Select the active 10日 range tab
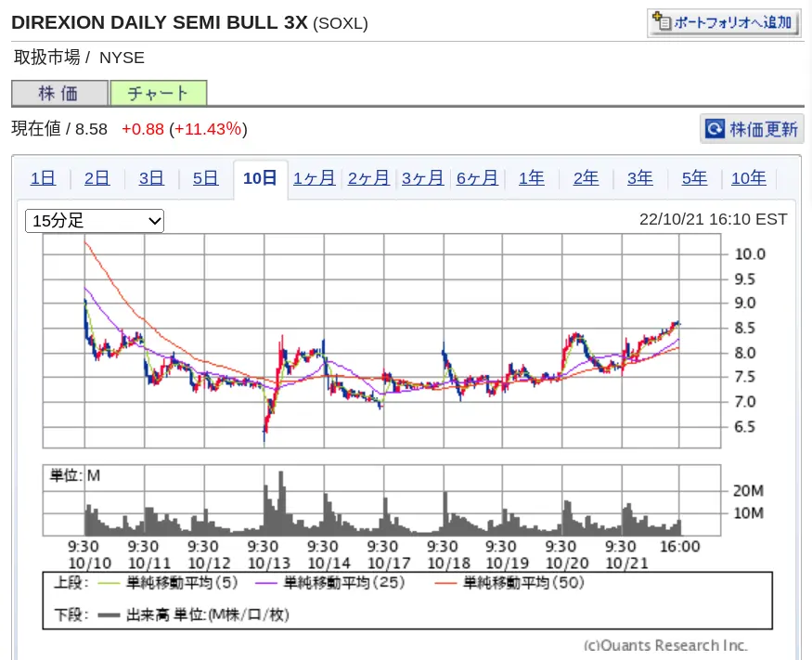Viewport: 812px width, 660px height. click(x=260, y=178)
